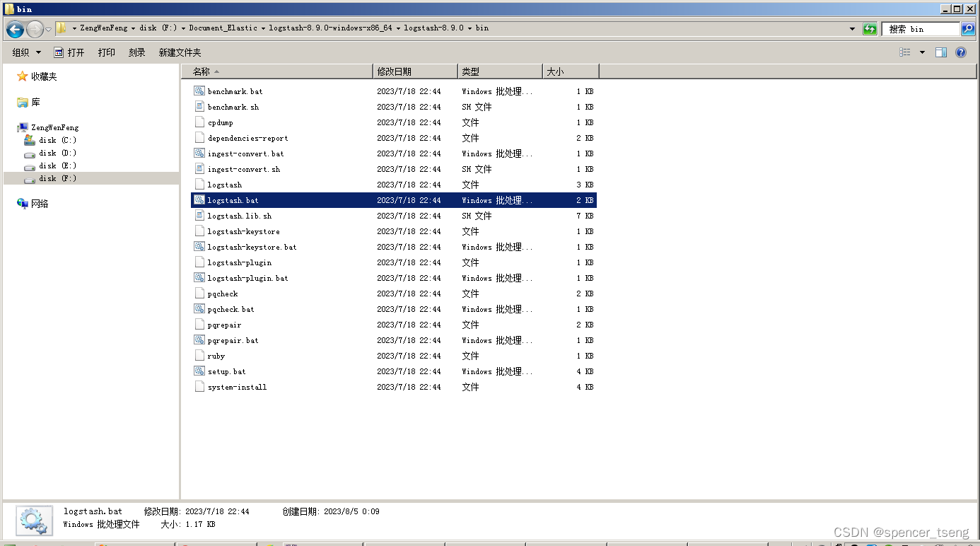Open the Help question mark icon
The image size is (980, 546).
click(x=959, y=52)
